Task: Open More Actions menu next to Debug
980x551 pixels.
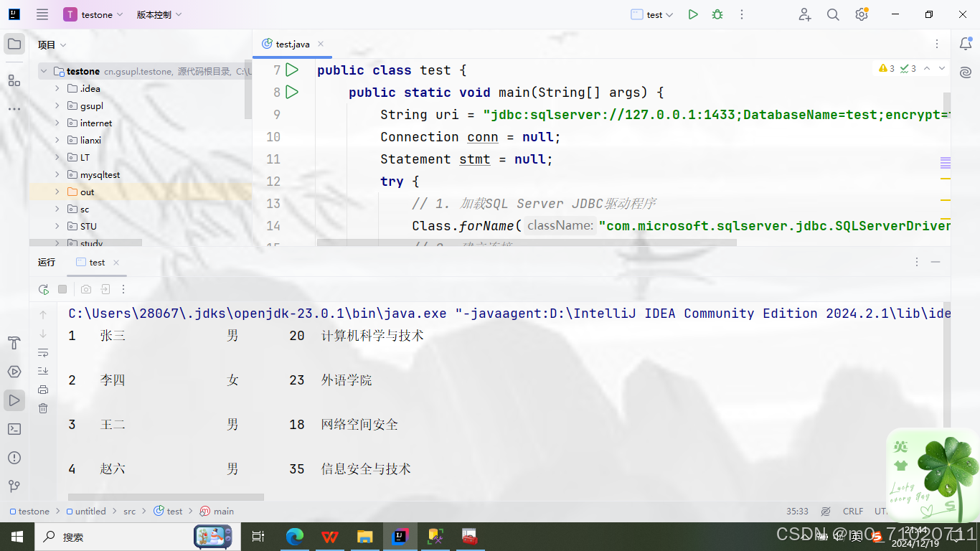Action: (742, 14)
